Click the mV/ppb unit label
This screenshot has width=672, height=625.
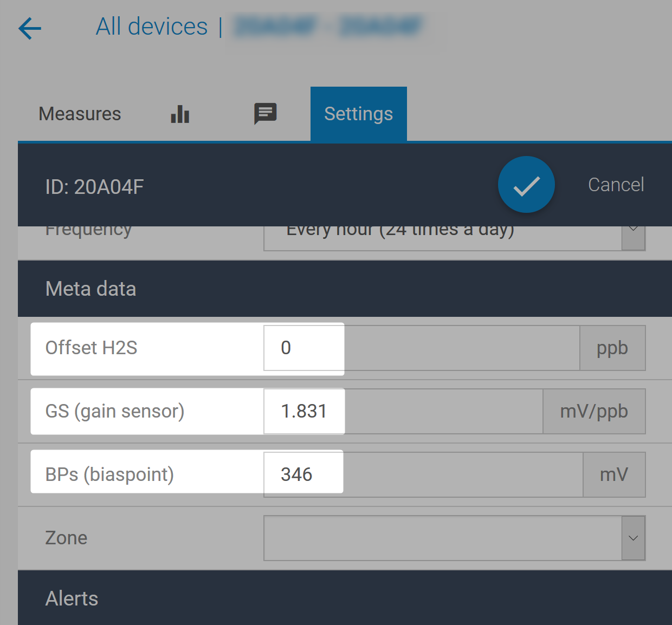pos(593,411)
